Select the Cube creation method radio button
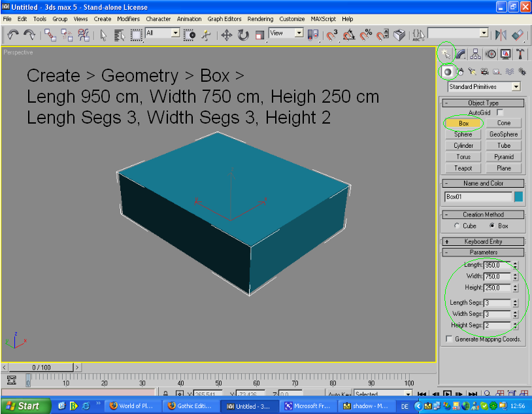The width and height of the screenshot is (532, 414). pyautogui.click(x=457, y=226)
